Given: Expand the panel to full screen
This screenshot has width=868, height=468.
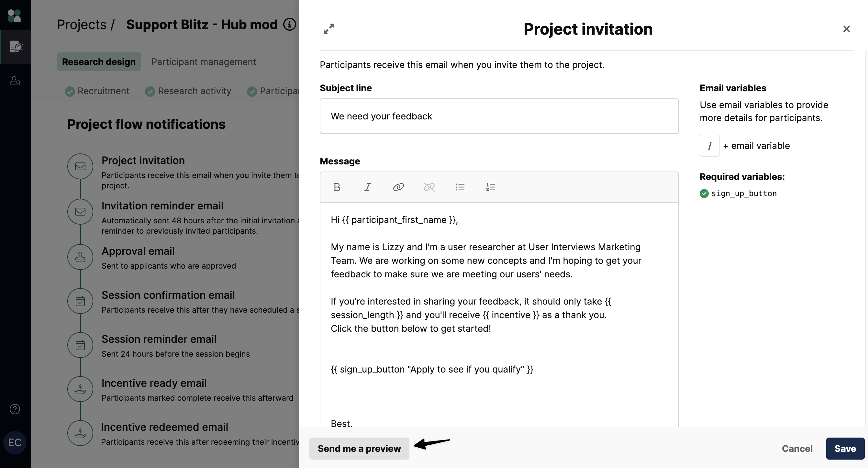Looking at the screenshot, I should pyautogui.click(x=328, y=29).
